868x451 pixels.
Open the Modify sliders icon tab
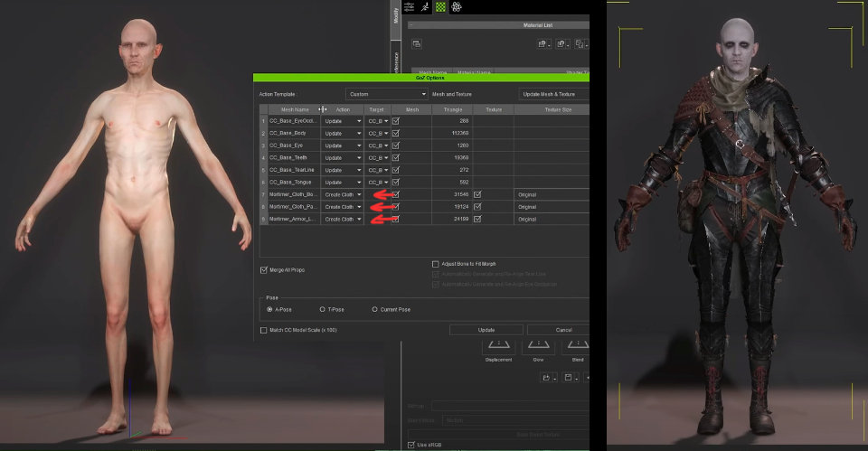point(410,6)
